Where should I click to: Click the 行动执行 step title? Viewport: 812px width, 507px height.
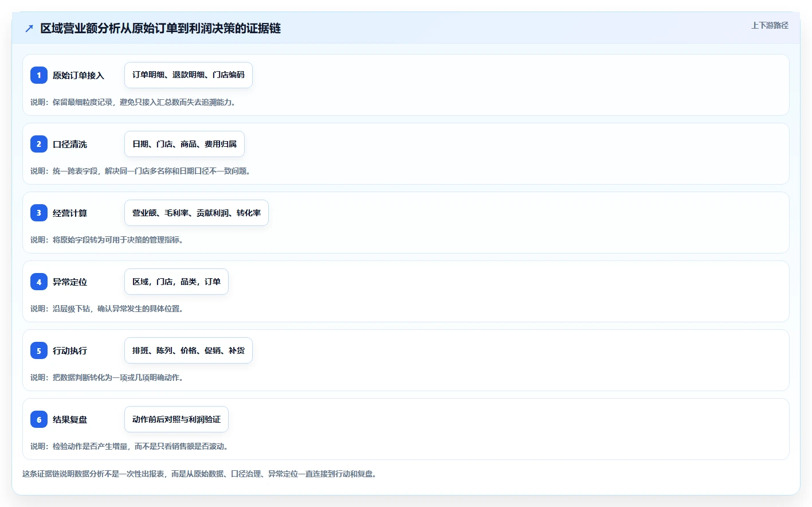(x=70, y=350)
